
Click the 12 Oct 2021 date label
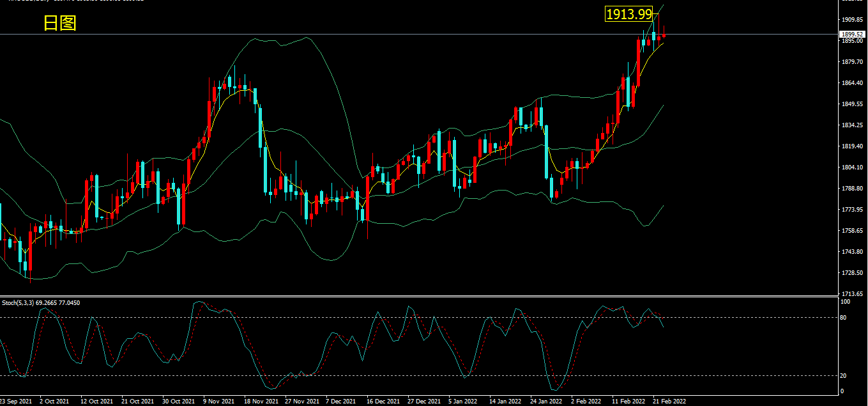[96, 402]
